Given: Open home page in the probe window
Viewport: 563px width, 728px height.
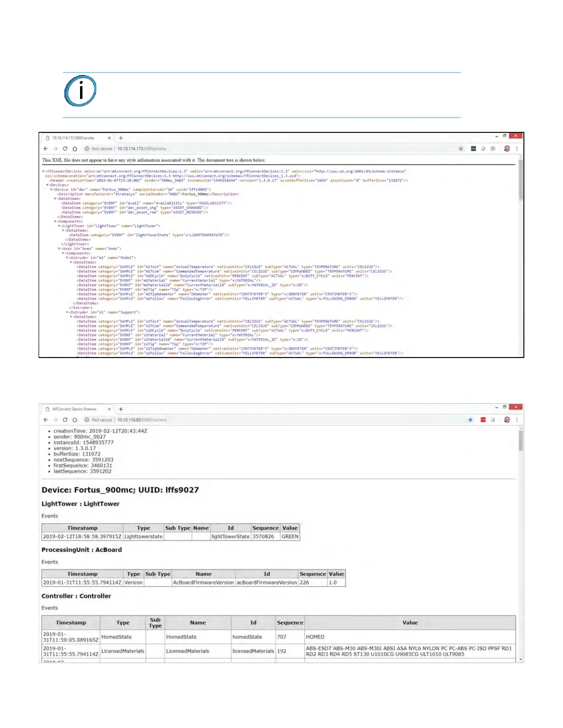Looking at the screenshot, I should point(75,149).
